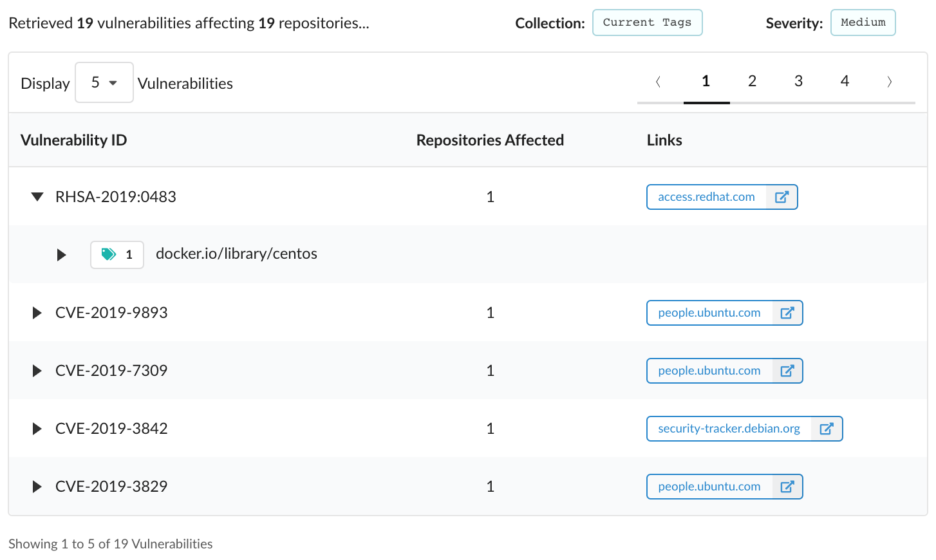Expand the CVE-2019-3842 vulnerability row

point(37,429)
